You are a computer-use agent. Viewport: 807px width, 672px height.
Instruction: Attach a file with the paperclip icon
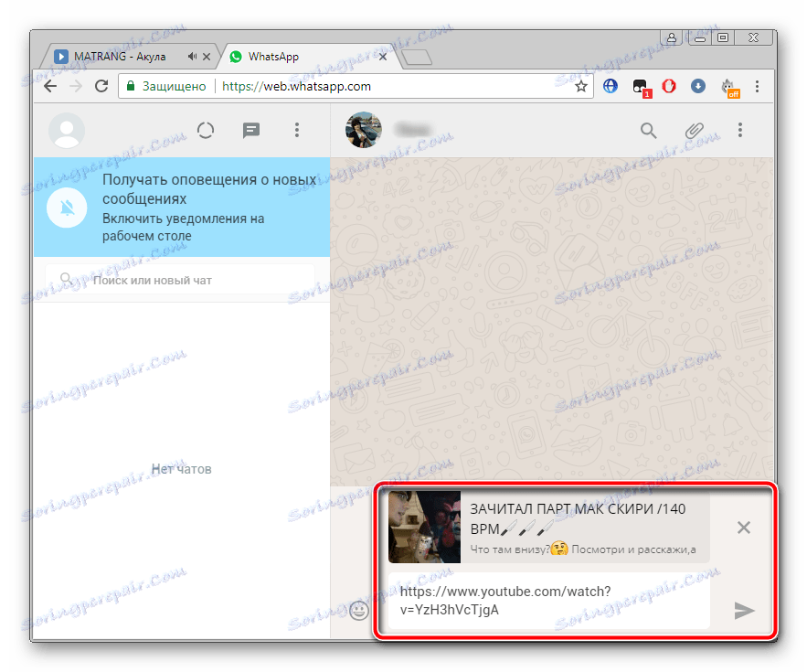pos(695,130)
